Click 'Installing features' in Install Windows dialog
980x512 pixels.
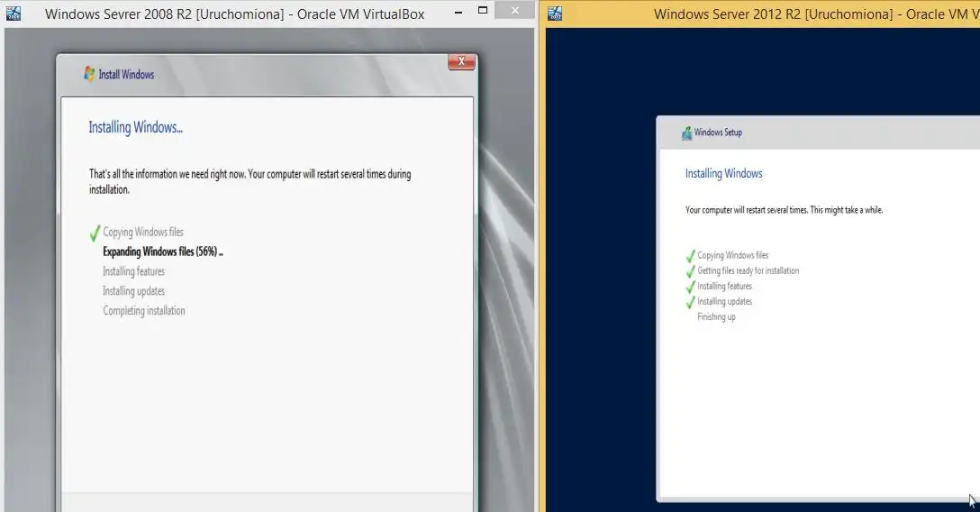tap(133, 271)
